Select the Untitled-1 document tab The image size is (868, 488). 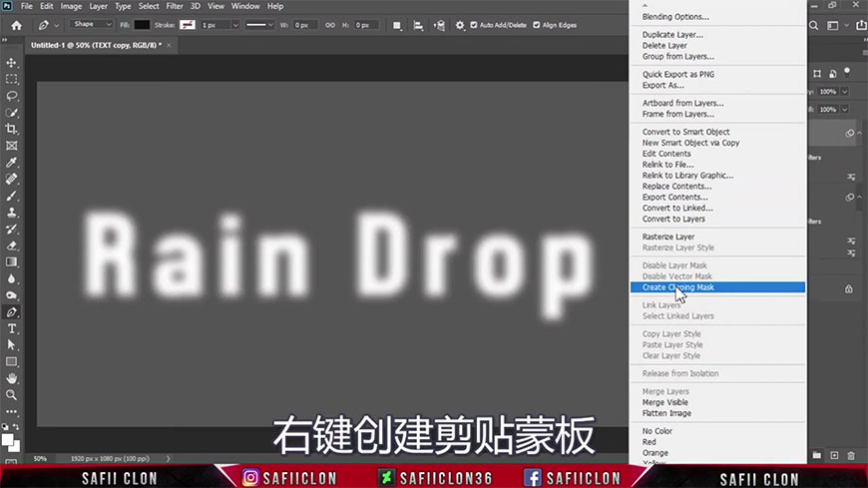97,45
